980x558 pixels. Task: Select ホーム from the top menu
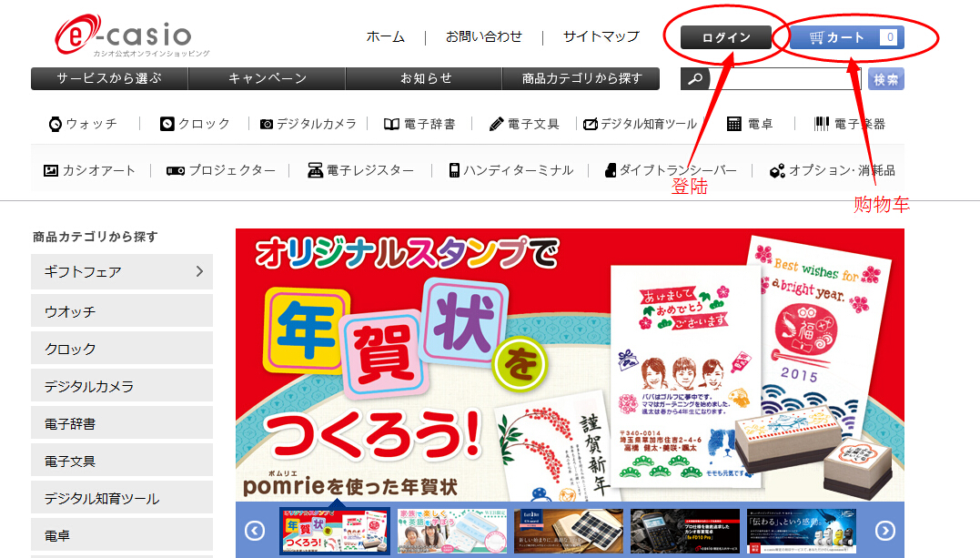coord(386,37)
